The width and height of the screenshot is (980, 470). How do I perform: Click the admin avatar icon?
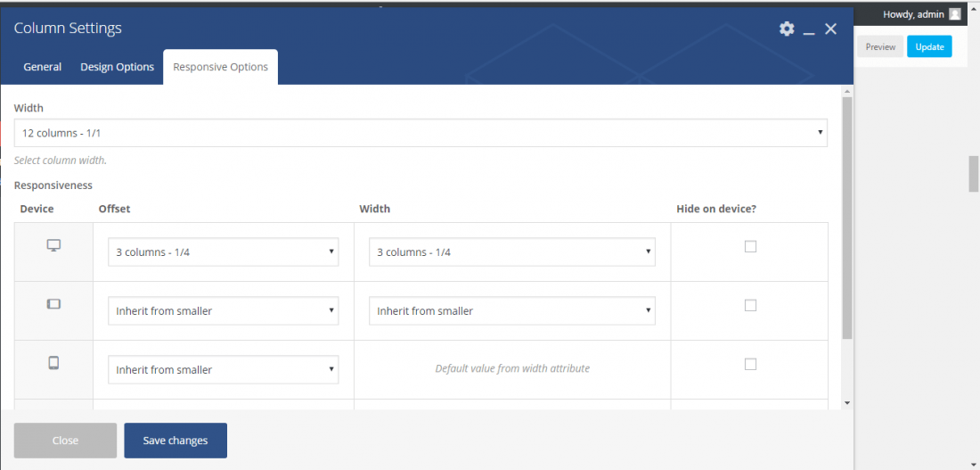click(x=954, y=14)
